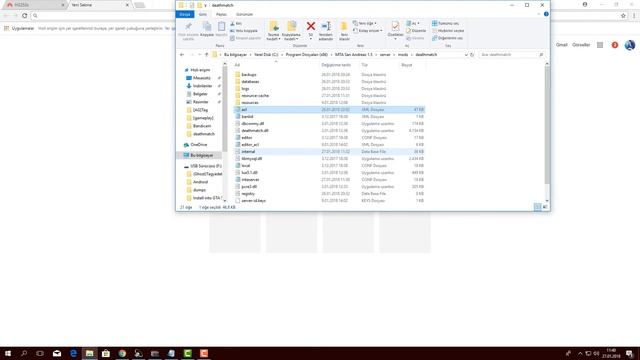This screenshot has height=360, width=640.
Task: Open the Windows Start menu
Action: click(x=8, y=353)
